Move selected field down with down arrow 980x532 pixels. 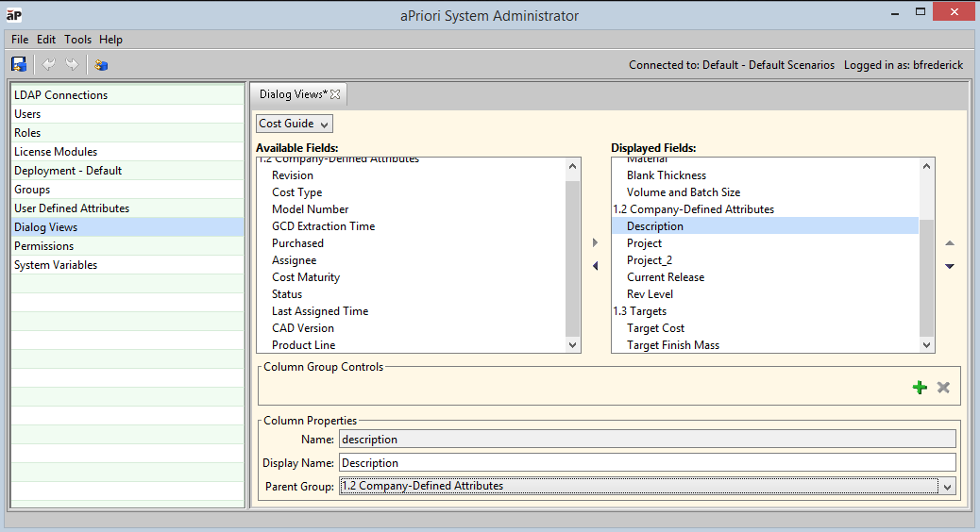950,267
